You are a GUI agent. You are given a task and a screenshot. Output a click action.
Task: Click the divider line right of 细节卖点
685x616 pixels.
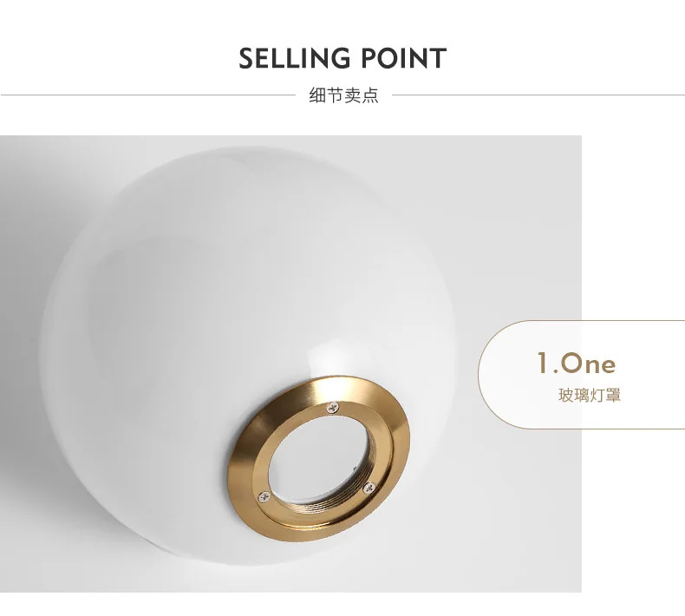click(538, 95)
